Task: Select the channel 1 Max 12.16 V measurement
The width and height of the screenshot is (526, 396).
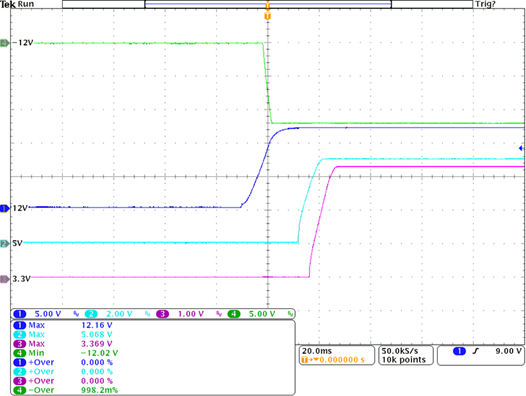Action: (x=63, y=325)
